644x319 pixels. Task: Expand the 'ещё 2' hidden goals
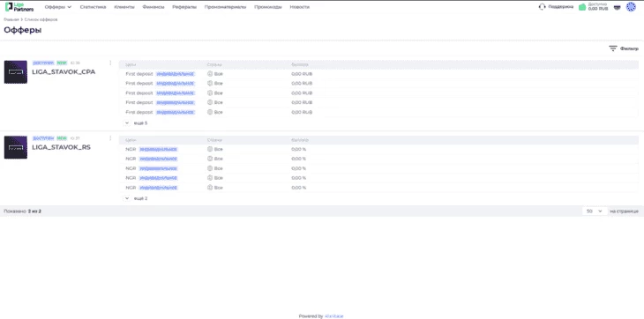[x=136, y=198]
